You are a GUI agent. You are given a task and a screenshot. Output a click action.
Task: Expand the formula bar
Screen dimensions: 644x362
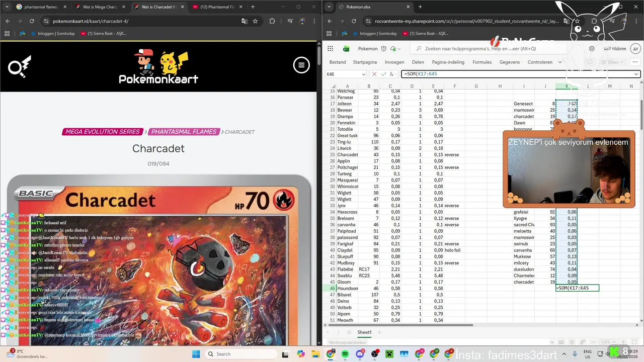point(636,74)
